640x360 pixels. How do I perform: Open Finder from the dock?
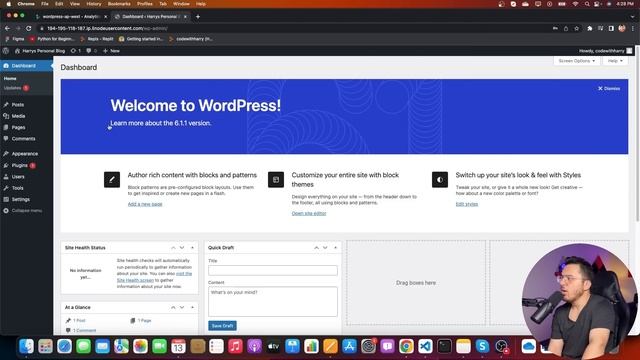coord(27,347)
